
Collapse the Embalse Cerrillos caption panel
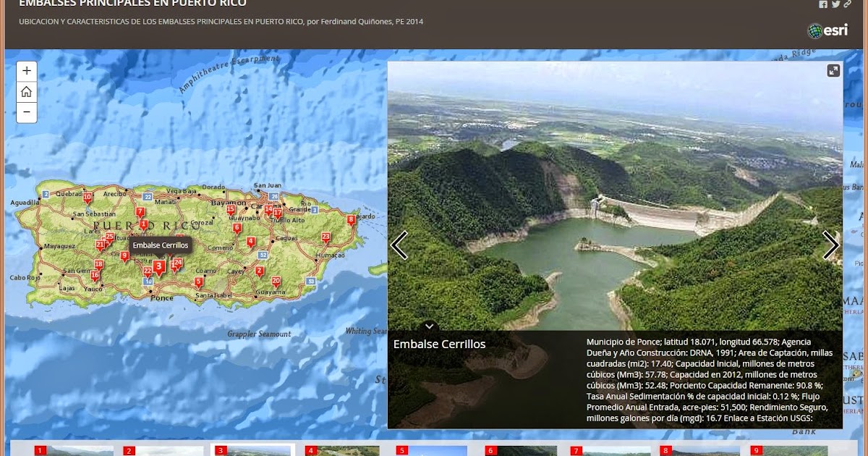point(430,326)
